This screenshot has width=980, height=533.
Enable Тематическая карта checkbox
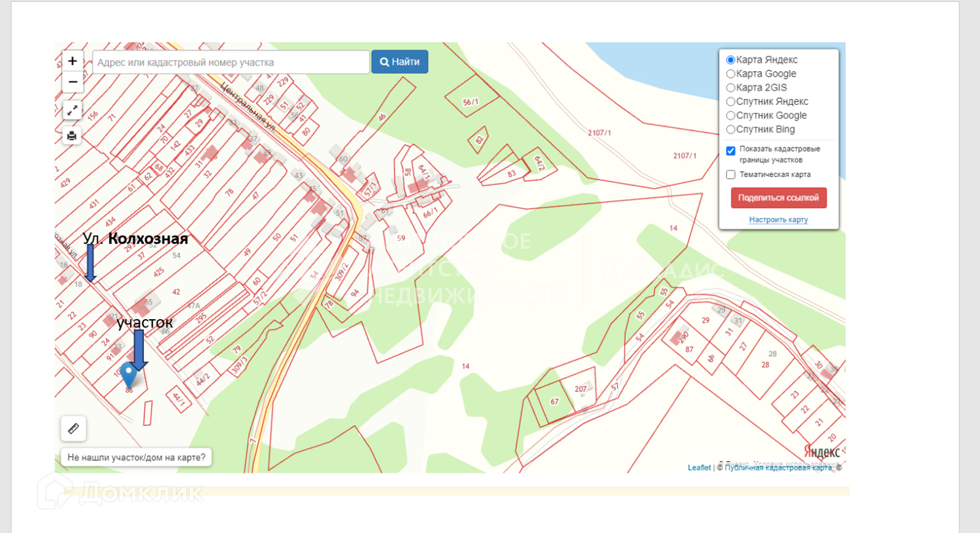(x=731, y=175)
